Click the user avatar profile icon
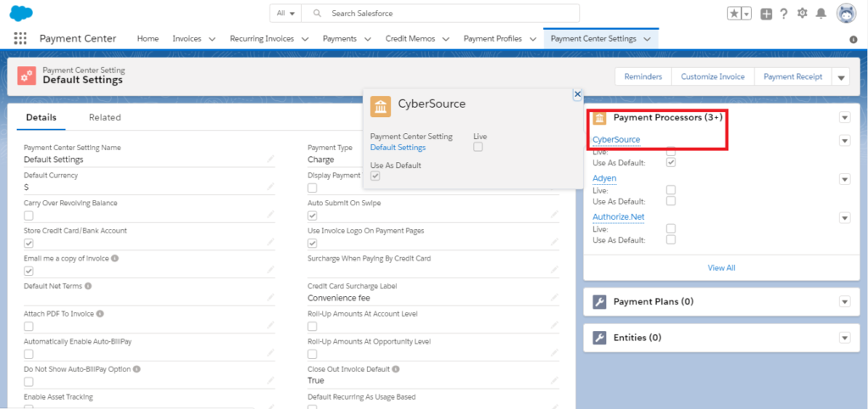This screenshot has width=868, height=409. pos(846,14)
